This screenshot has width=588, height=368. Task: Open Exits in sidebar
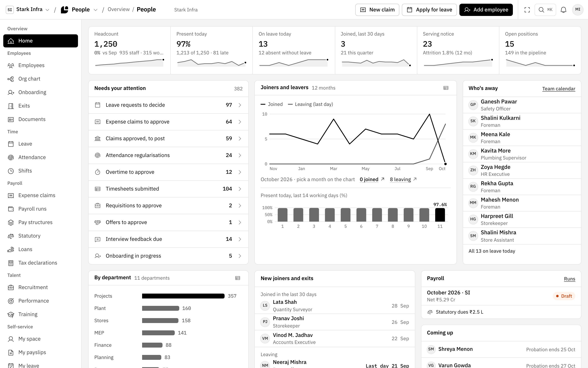coord(41,106)
